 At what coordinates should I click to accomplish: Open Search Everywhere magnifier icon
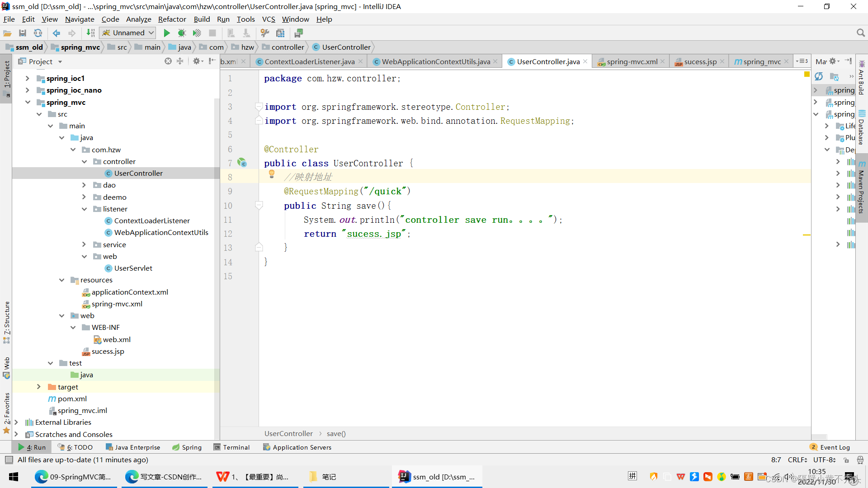(860, 33)
